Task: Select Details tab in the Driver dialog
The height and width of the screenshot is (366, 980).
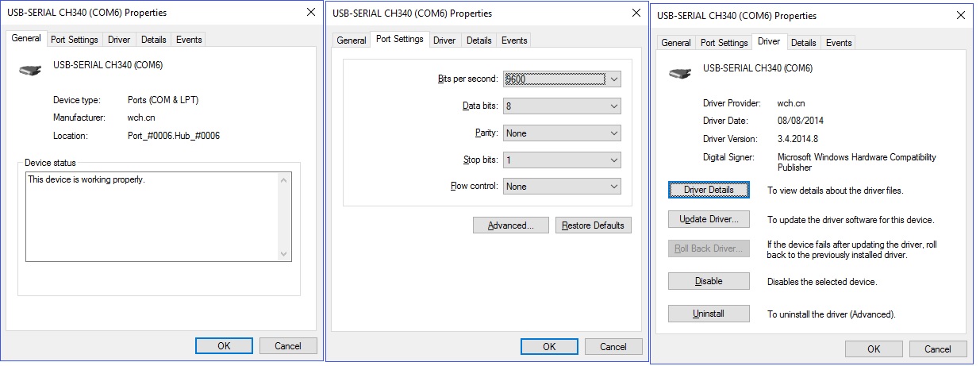Action: [803, 43]
